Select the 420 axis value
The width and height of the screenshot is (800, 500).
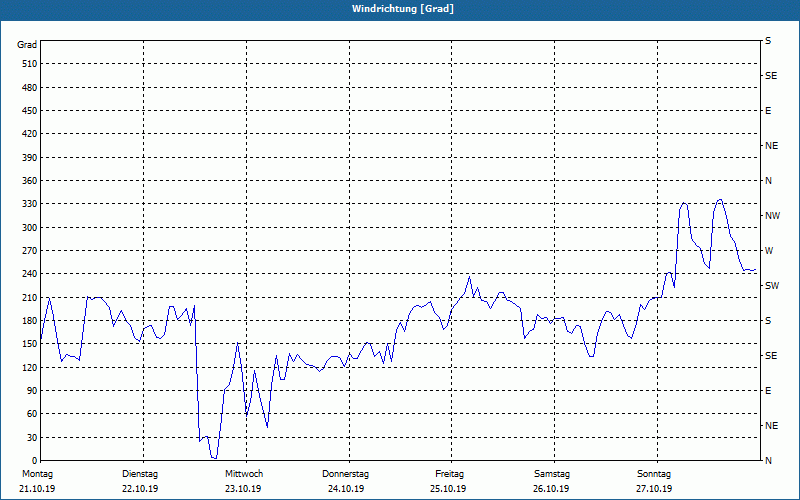point(30,134)
